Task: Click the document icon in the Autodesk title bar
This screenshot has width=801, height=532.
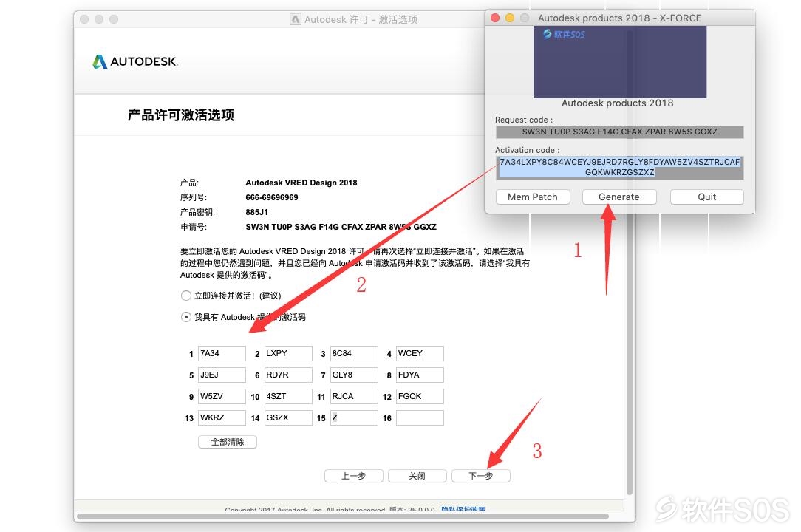Action: click(296, 19)
